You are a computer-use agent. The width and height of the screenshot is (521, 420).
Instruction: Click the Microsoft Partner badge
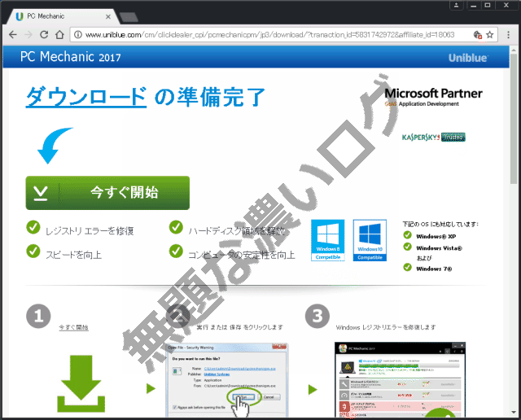(x=433, y=97)
